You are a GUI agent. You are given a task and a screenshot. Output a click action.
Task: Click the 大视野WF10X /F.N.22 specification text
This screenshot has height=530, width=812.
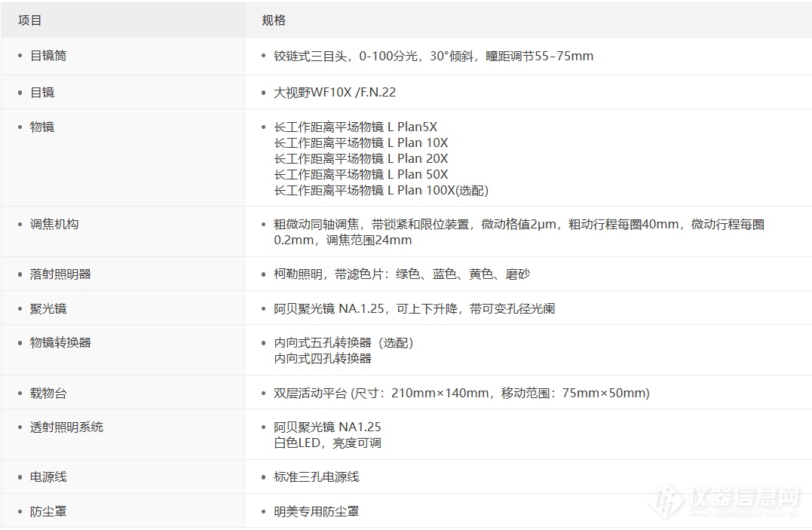[334, 93]
